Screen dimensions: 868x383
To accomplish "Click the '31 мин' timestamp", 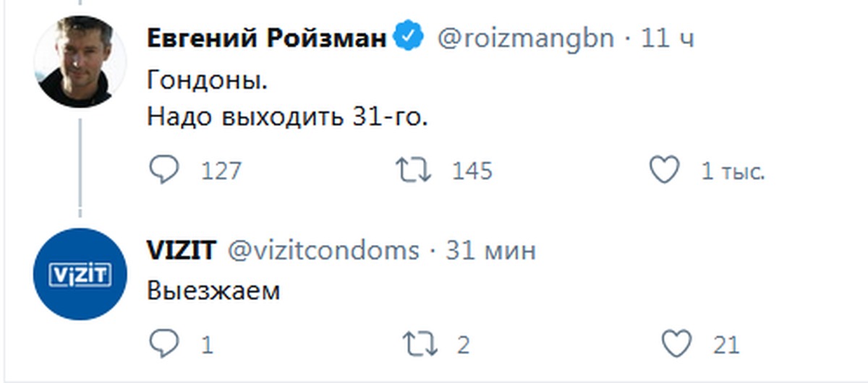I will coord(490,251).
